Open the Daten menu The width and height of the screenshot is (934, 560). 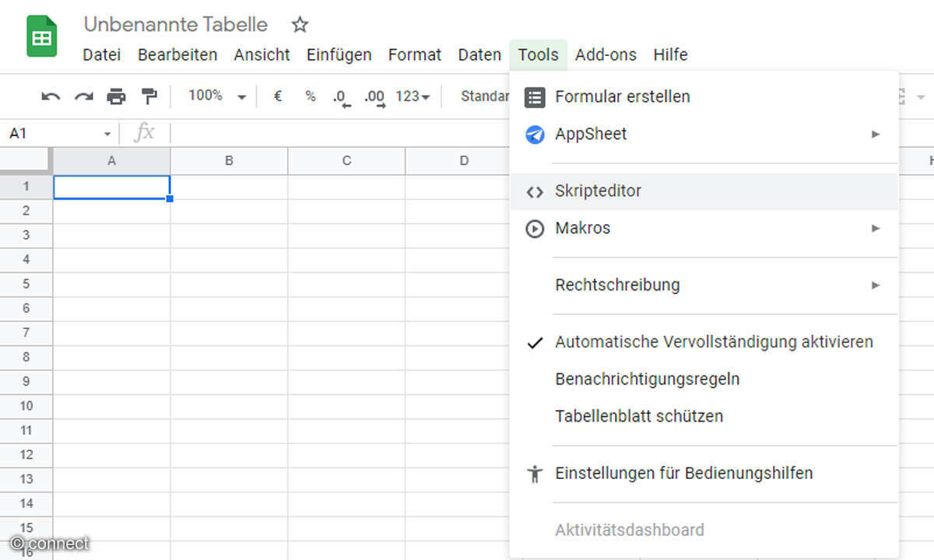[x=479, y=54]
